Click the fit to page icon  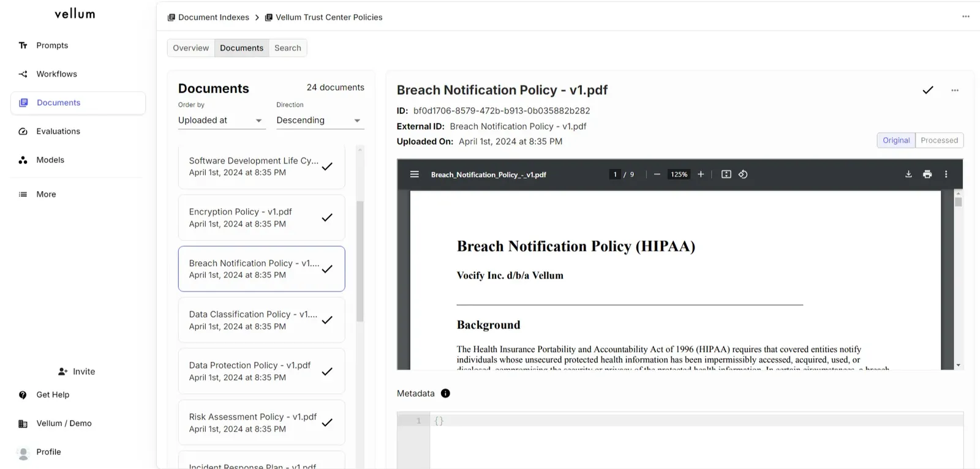tap(726, 174)
